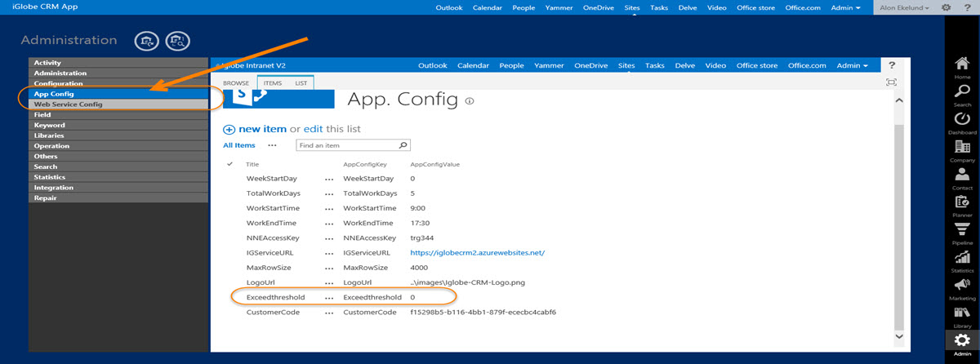Click the second round icon with magnifier beside Administration
This screenshot has width=980, height=364.
[177, 41]
